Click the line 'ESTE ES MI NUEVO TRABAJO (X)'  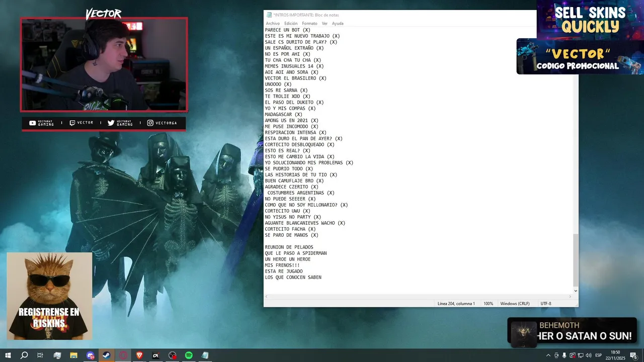[302, 36]
